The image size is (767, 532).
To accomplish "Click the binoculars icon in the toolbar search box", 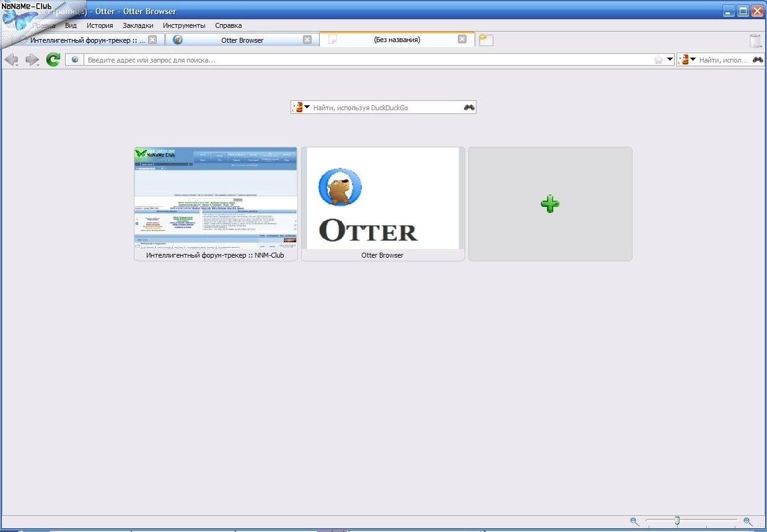I will coord(758,60).
